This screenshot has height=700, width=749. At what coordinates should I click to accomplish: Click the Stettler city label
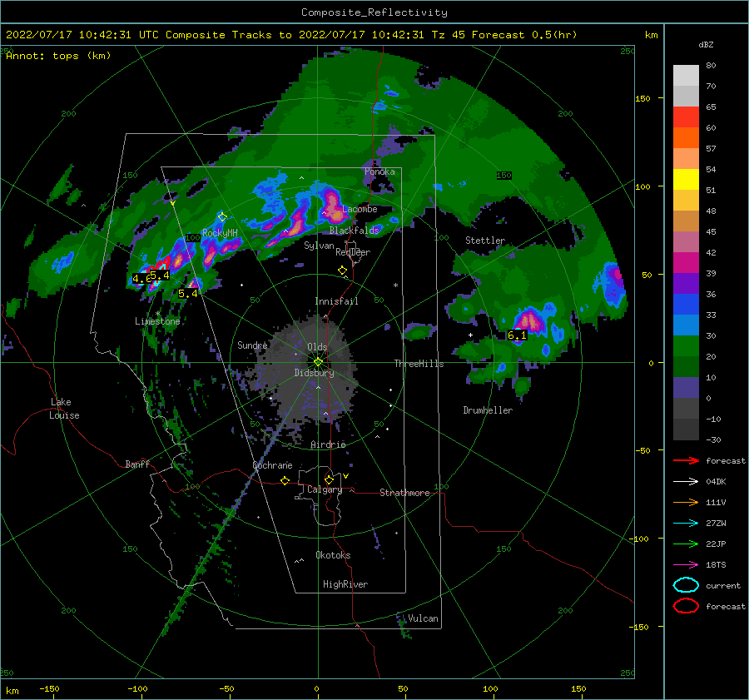485,241
